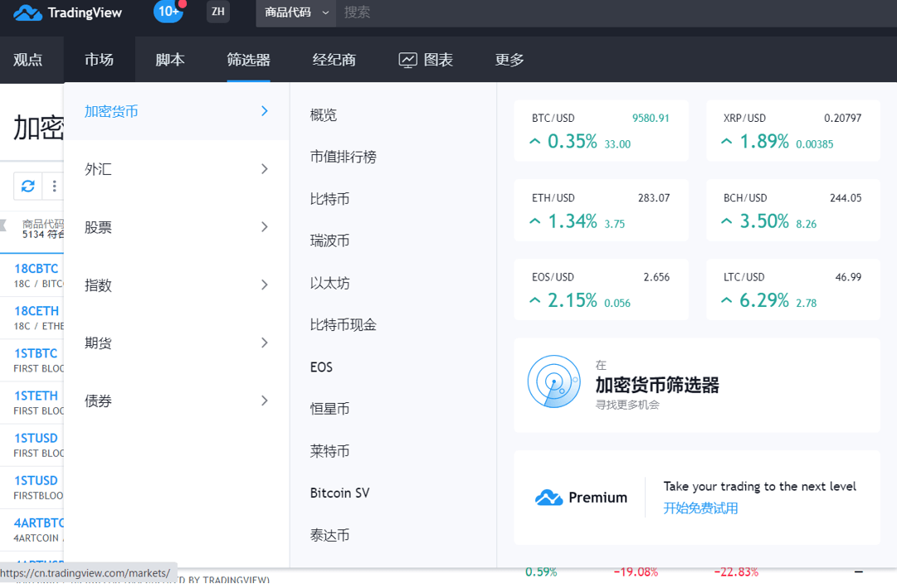
Task: Expand the 债券 chevron arrow
Action: click(x=265, y=400)
